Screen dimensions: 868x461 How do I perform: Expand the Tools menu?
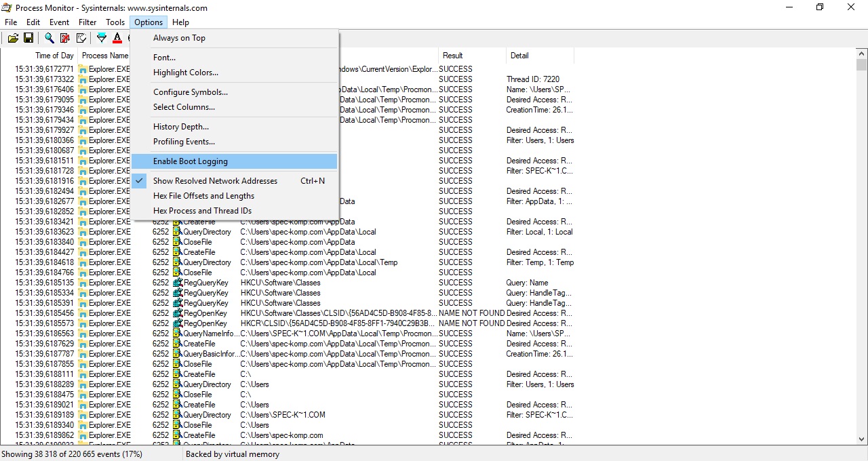point(115,22)
